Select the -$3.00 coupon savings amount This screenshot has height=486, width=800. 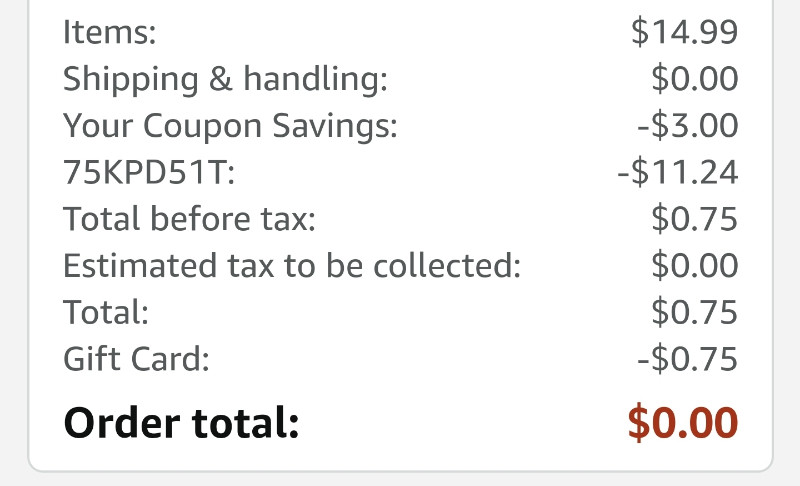(x=688, y=125)
